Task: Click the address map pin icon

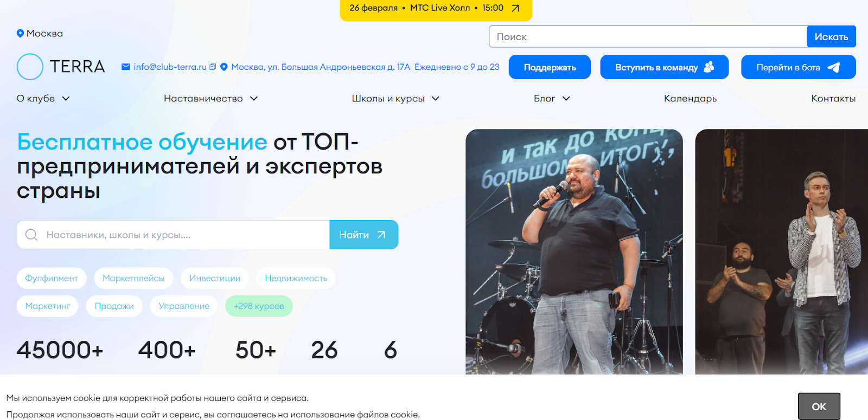Action: 224,67
